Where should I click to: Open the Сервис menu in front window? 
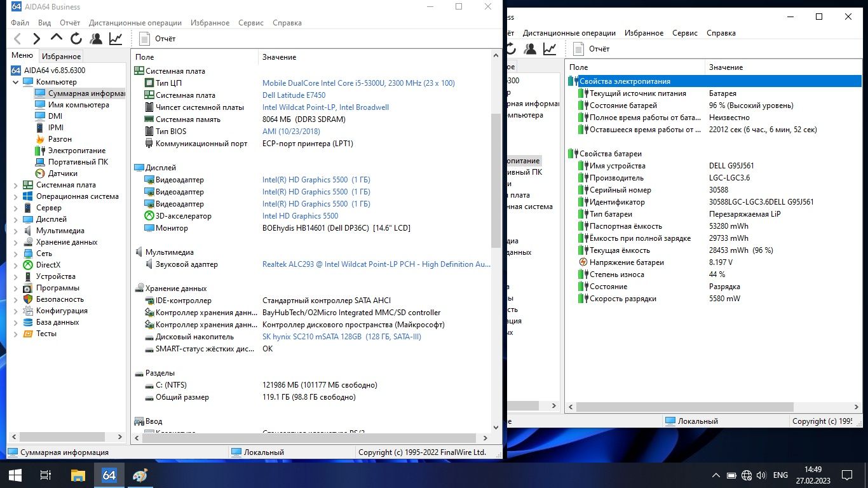[251, 22]
